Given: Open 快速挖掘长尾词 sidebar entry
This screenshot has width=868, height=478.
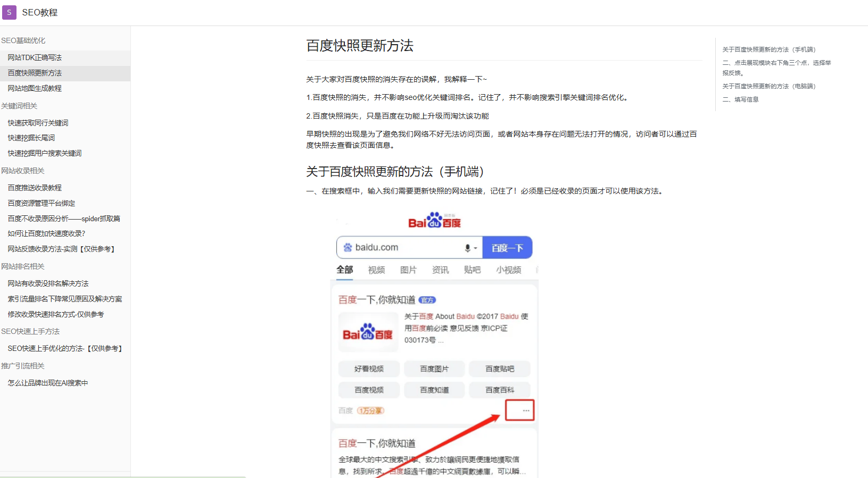Looking at the screenshot, I should (31, 138).
